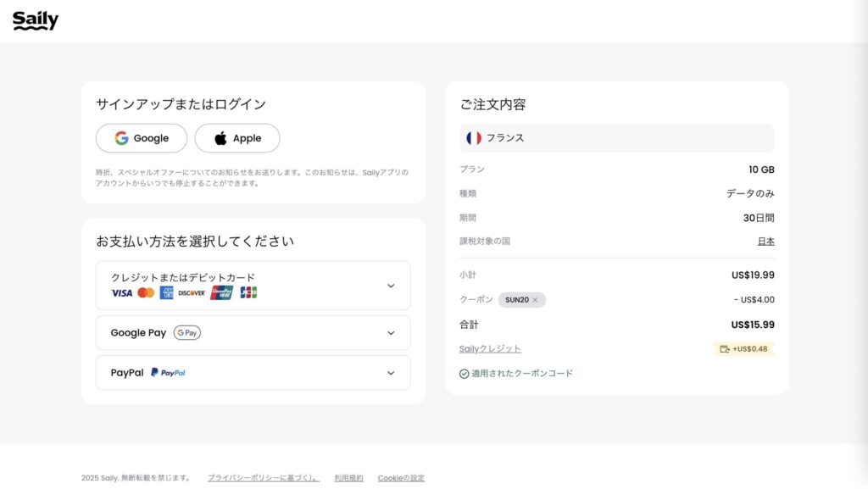
Task: Click the American Express card icon
Action: [167, 293]
